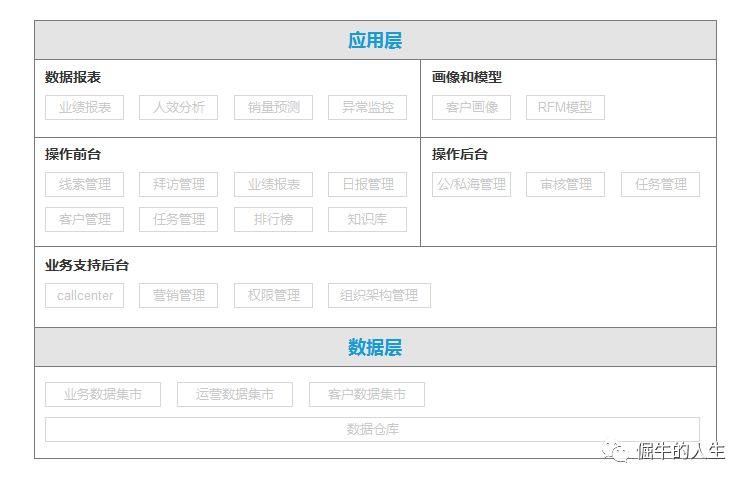Open the 日报管理 box
Screen dimensions: 750x484
pyautogui.click(x=367, y=184)
